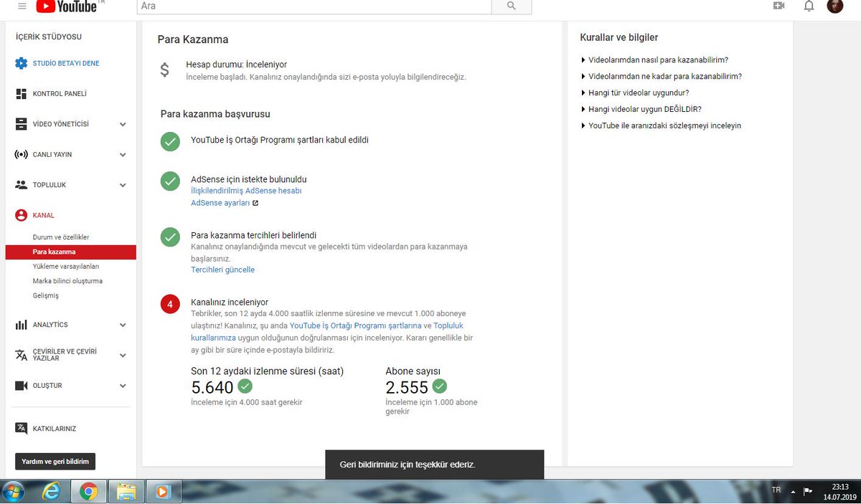
Task: Open Yükleme varsayılanları submenu item
Action: click(66, 267)
